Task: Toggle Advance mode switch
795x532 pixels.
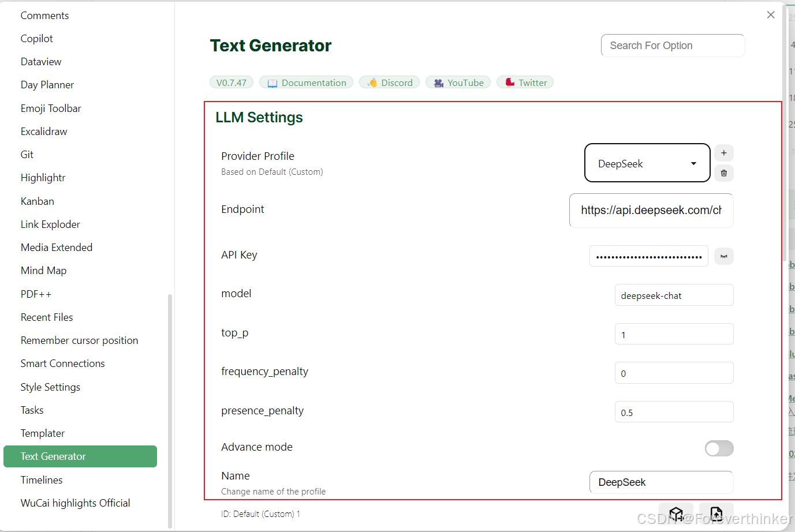Action: 719,448
